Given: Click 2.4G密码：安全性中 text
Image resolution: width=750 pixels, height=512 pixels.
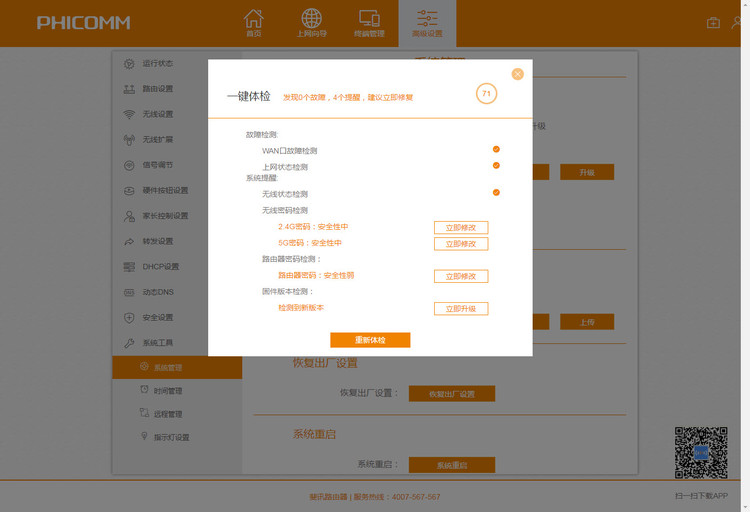Looking at the screenshot, I should pos(313,227).
